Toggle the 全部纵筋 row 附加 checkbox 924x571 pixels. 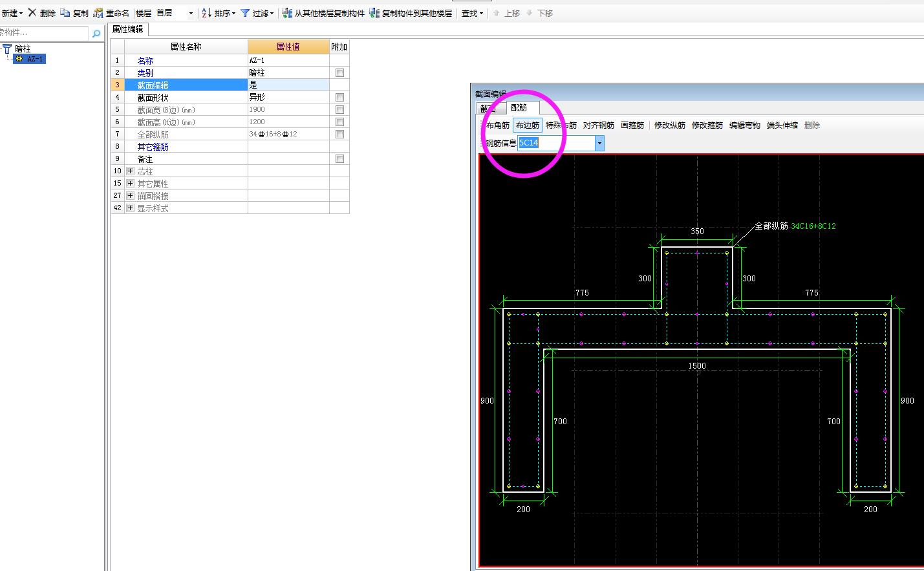(339, 134)
